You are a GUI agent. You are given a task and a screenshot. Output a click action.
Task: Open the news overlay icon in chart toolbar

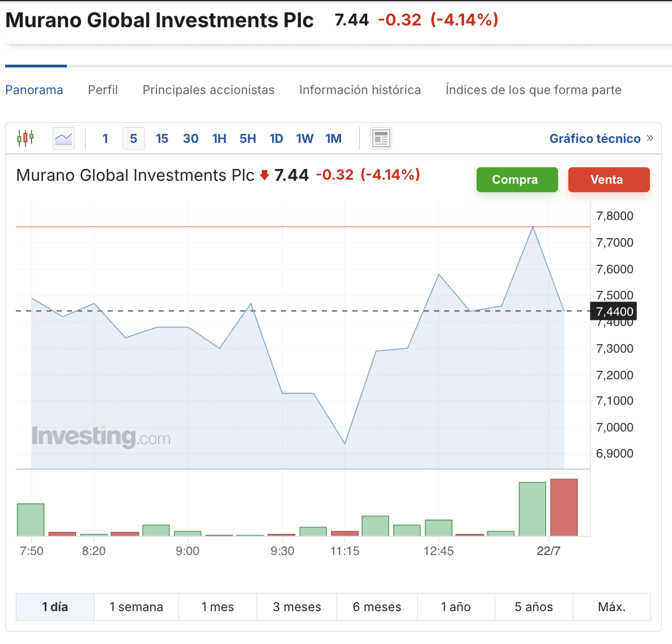point(381,138)
